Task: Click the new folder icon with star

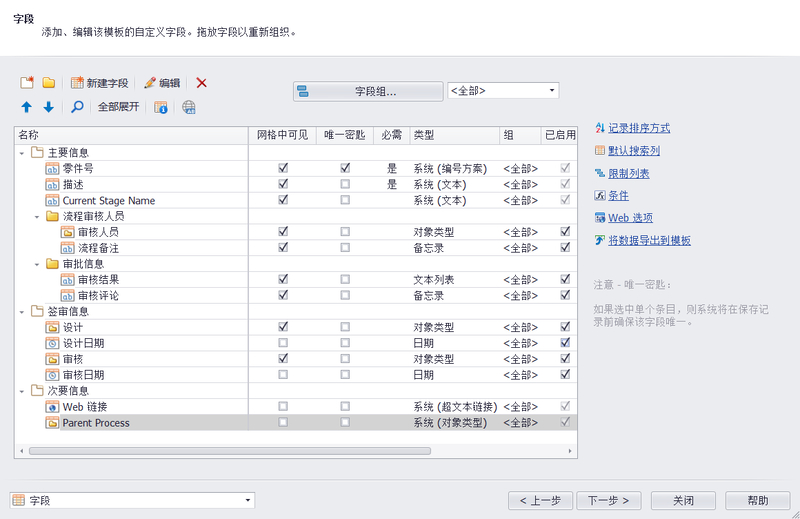Action: pos(27,83)
